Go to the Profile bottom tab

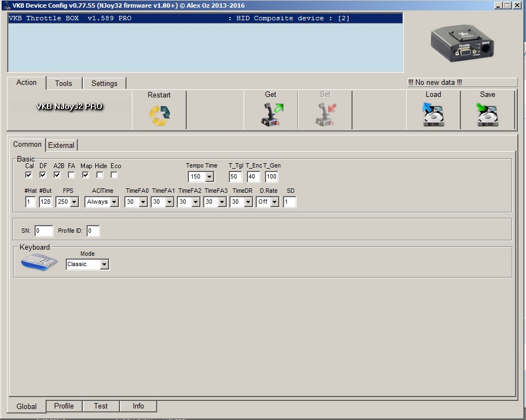(x=64, y=406)
